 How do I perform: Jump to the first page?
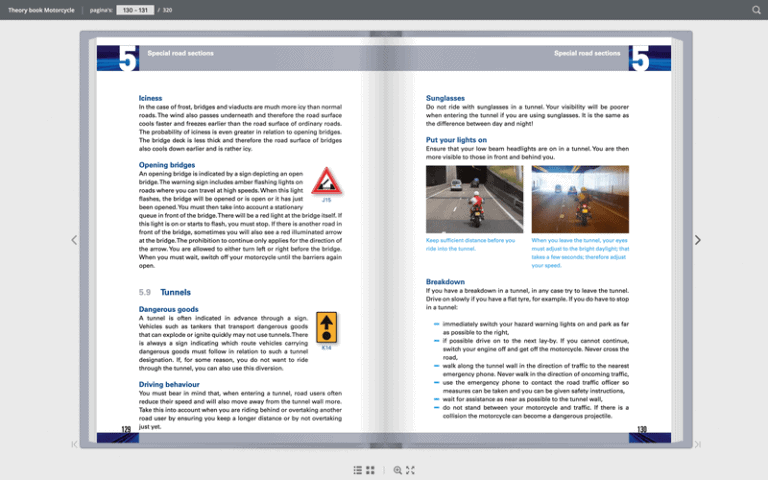pos(74,444)
